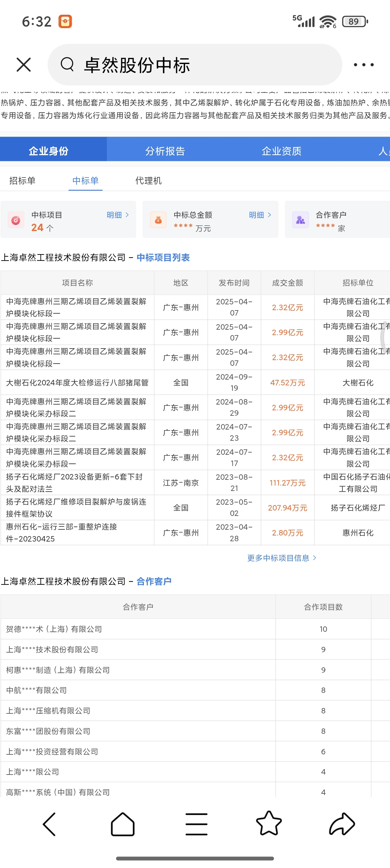Image resolution: width=390 pixels, height=868 pixels.
Task: Expand chevron next to 中标总金额 明细
Action: tap(269, 215)
